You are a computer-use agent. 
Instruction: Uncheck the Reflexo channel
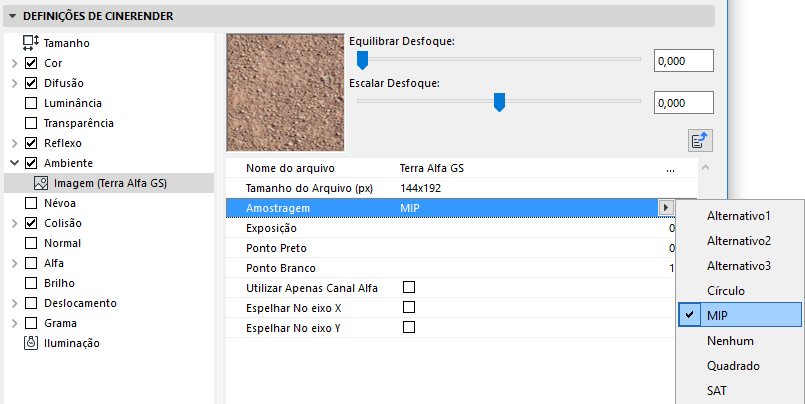[31, 143]
